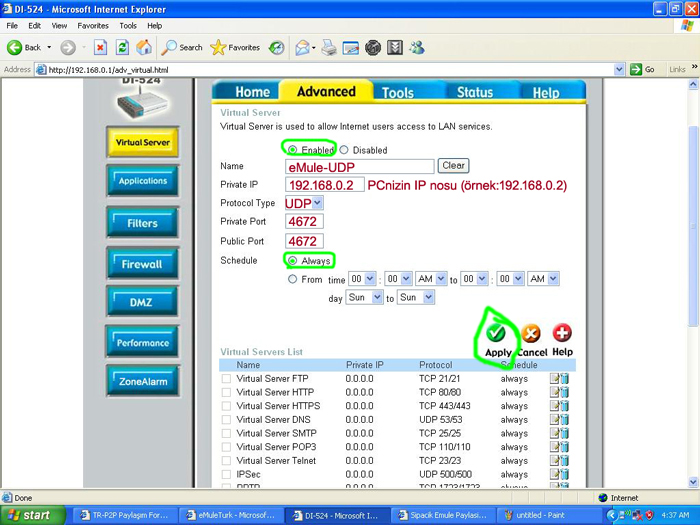
Task: Open the File menu
Action: click(12, 26)
